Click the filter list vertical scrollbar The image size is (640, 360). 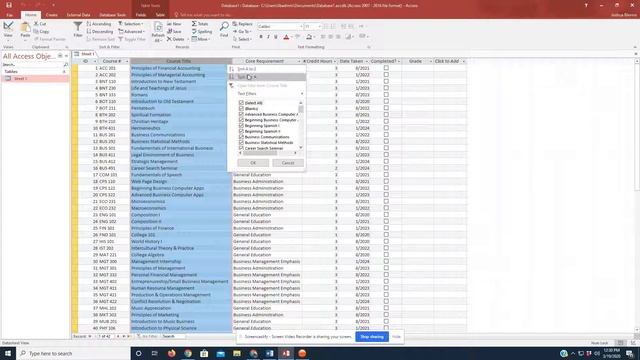(301, 124)
